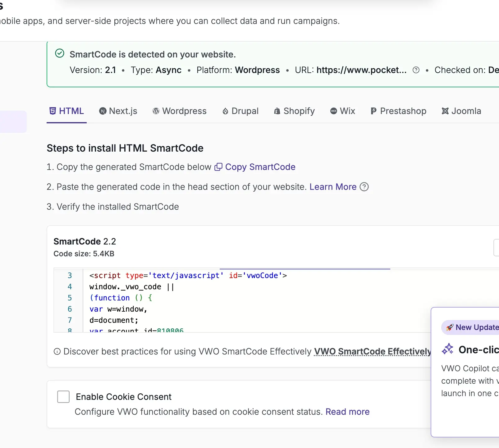Image resolution: width=499 pixels, height=448 pixels.
Task: Click the Copilot sparkle icon
Action: pyautogui.click(x=448, y=349)
